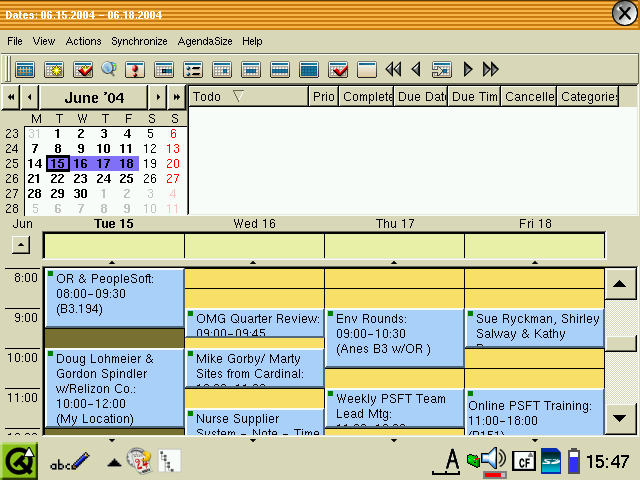Click the Fri 18 day header
Screen dimensions: 640x480
pos(535,224)
